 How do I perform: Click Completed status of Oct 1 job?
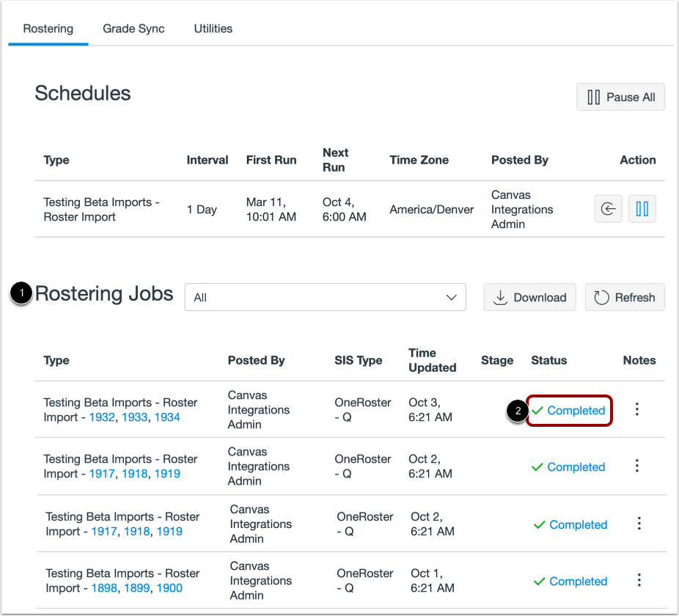[578, 582]
